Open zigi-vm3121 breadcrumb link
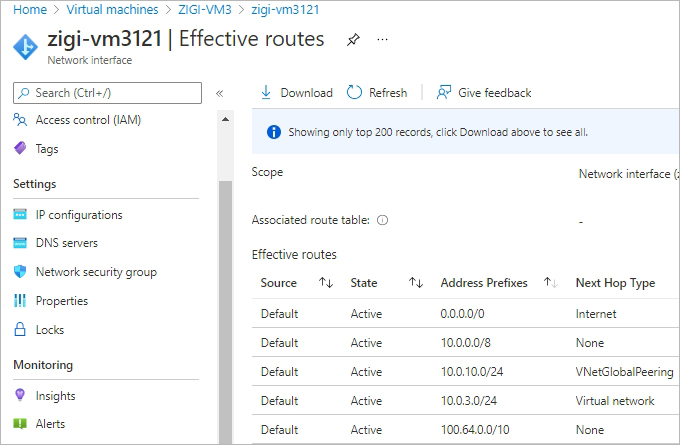 pos(285,10)
